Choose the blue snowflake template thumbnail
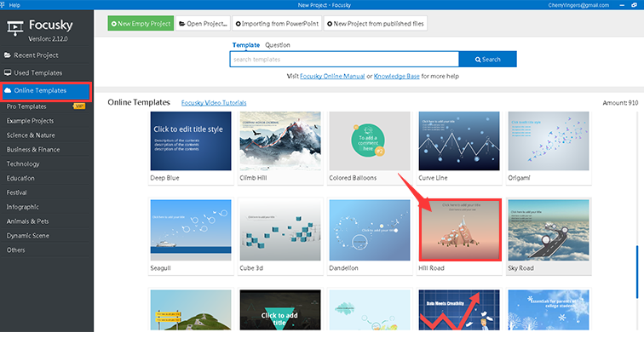This screenshot has height=344, width=644. [x=549, y=310]
